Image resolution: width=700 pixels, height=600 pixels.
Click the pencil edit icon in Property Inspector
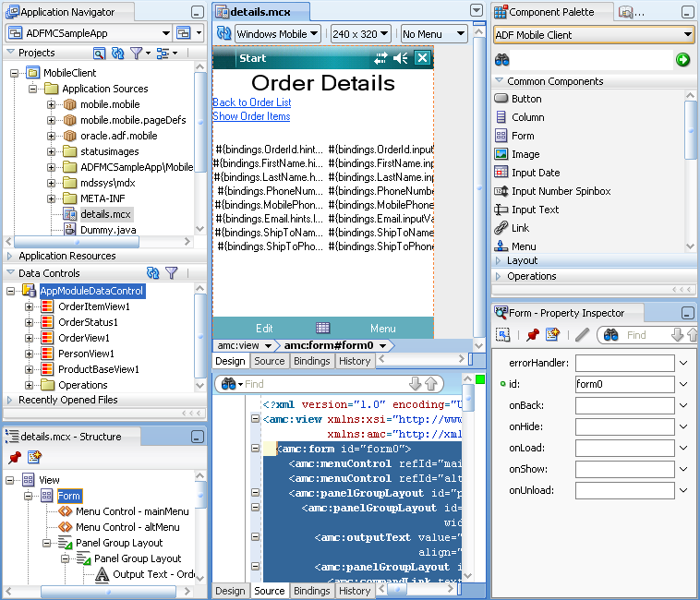(x=582, y=334)
